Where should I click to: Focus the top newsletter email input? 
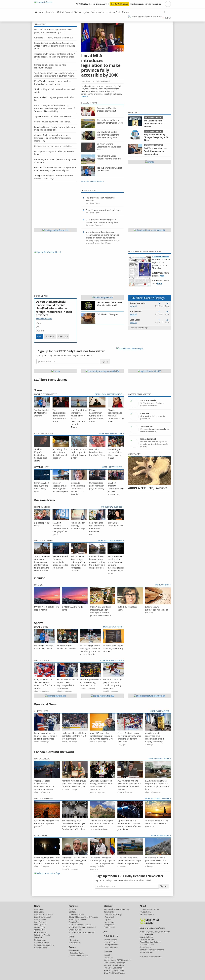click(68, 361)
